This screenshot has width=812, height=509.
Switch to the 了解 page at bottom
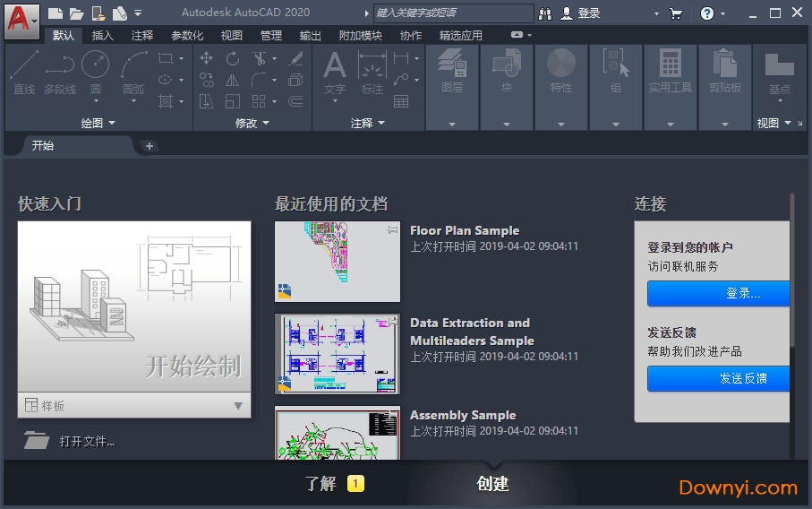coord(321,484)
